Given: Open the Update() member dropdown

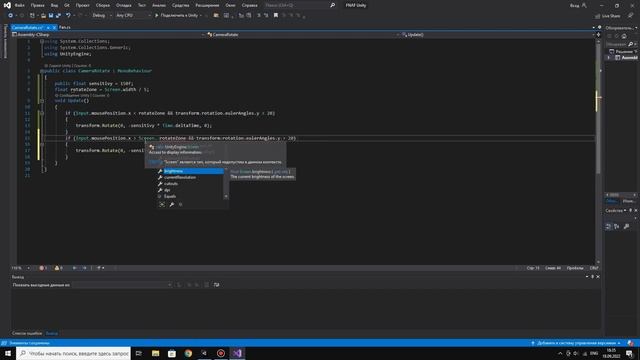Looking at the screenshot, I should point(498,35).
